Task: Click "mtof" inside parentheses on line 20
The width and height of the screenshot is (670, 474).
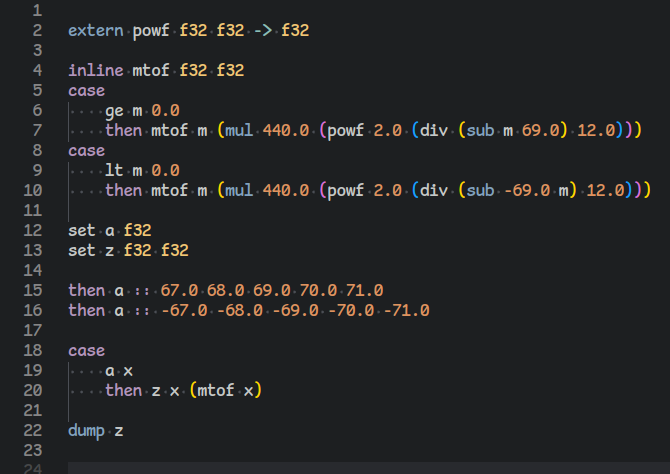Action: click(219, 390)
